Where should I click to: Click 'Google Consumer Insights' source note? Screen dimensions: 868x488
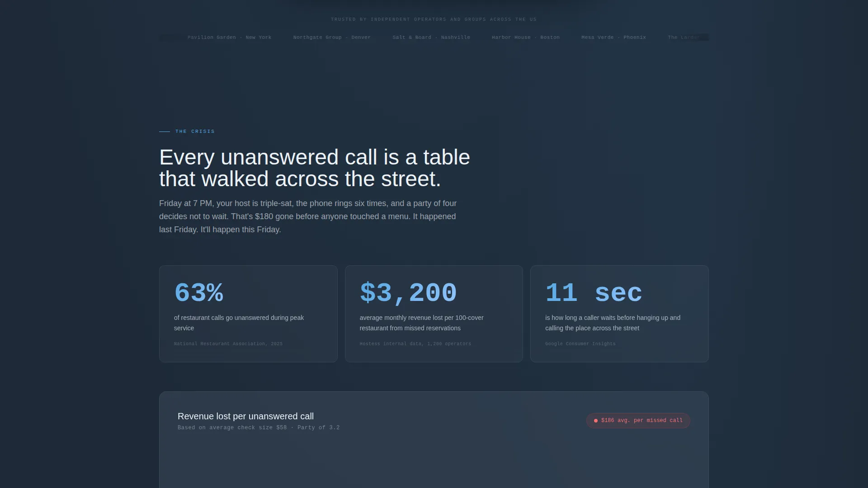click(580, 344)
